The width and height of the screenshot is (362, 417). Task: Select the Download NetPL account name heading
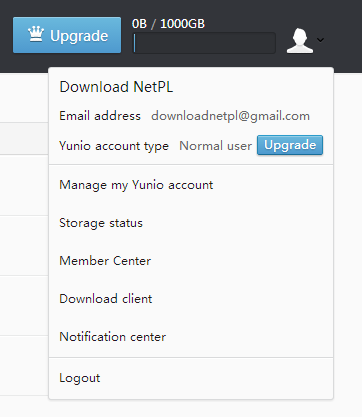(116, 87)
